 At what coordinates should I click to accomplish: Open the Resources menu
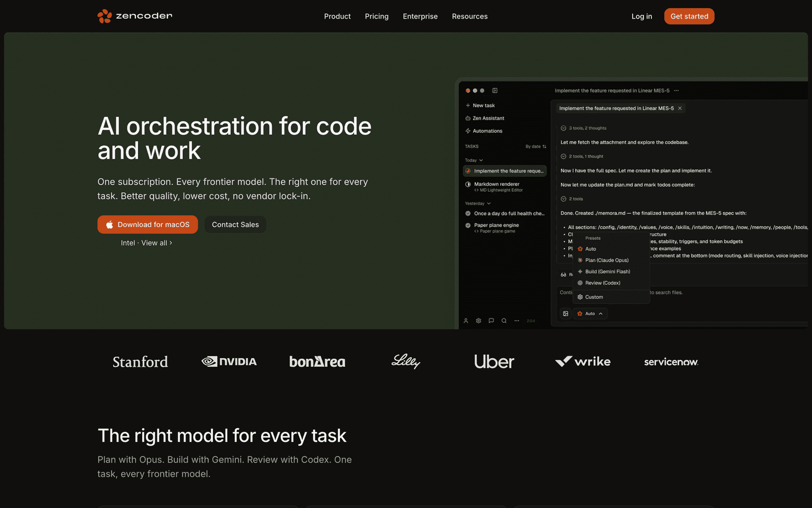tap(470, 16)
